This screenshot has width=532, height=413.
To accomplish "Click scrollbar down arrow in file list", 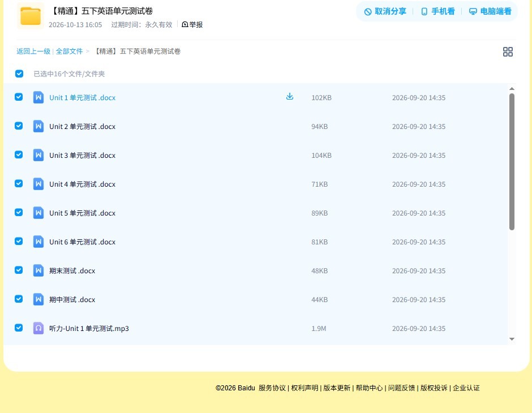I will [512, 339].
